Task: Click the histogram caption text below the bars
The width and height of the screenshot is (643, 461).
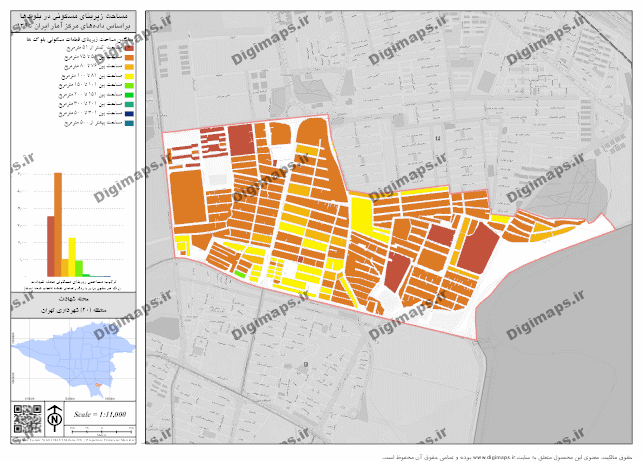Action: [73, 285]
